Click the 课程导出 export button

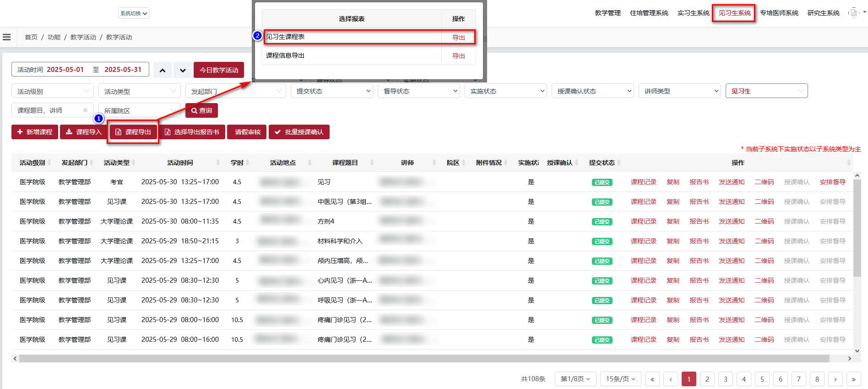(x=133, y=132)
